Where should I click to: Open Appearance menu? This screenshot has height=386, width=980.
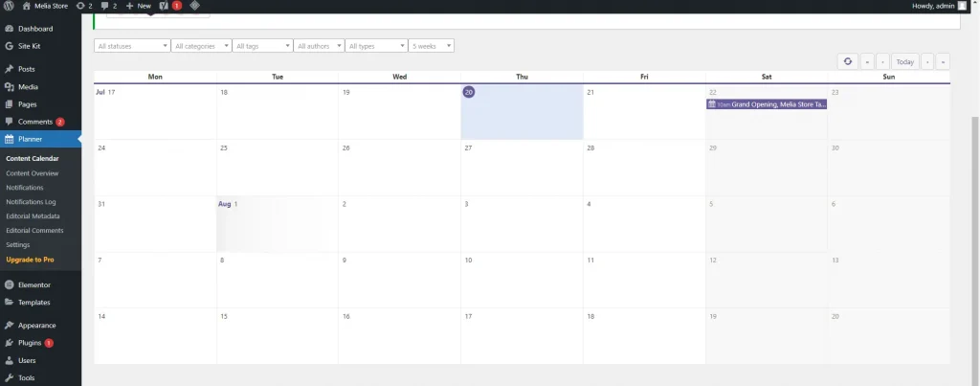37,326
